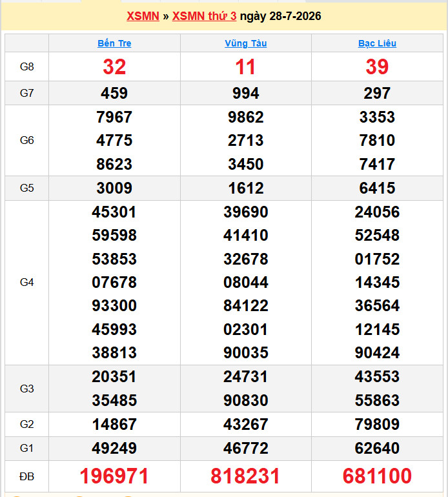Select the G1 number 46772
The height and width of the screenshot is (497, 448).
click(x=246, y=448)
